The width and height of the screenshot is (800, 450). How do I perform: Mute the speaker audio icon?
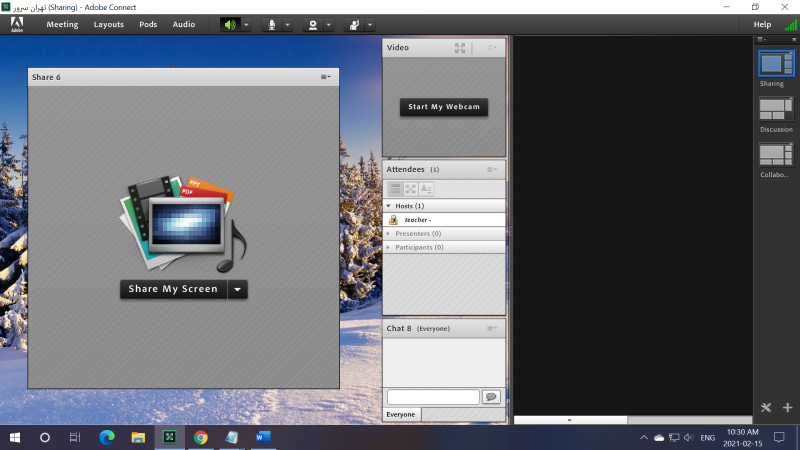230,24
